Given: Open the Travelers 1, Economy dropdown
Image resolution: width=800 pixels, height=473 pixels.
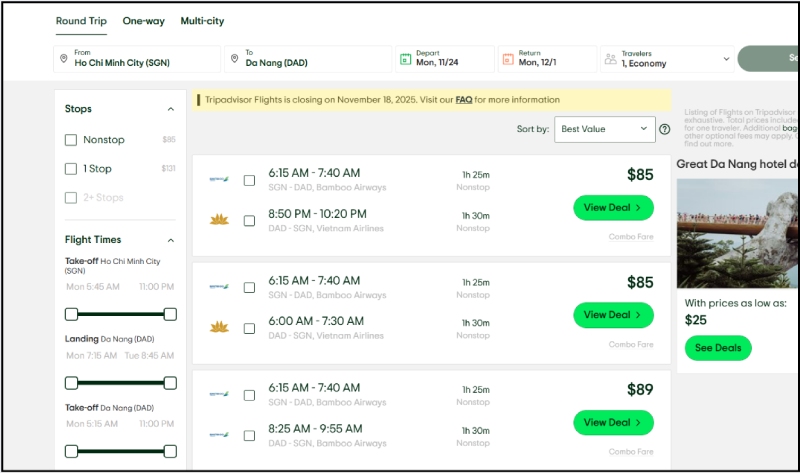Looking at the screenshot, I should tap(667, 59).
